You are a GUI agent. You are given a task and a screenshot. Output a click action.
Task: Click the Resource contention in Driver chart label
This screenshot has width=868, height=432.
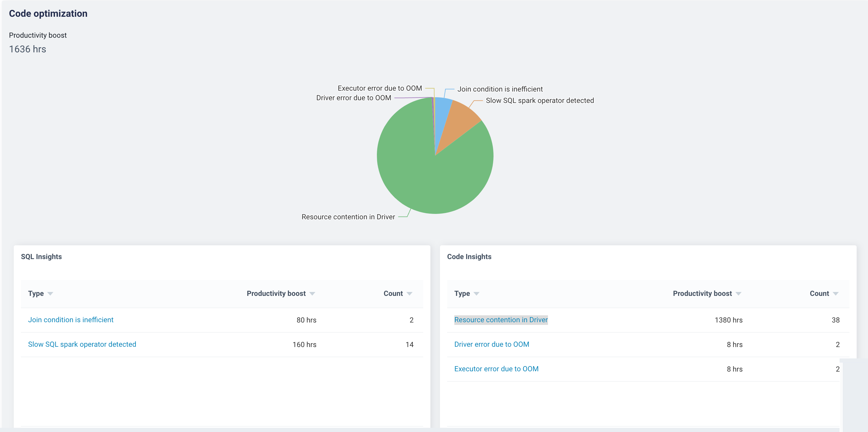[x=348, y=217]
